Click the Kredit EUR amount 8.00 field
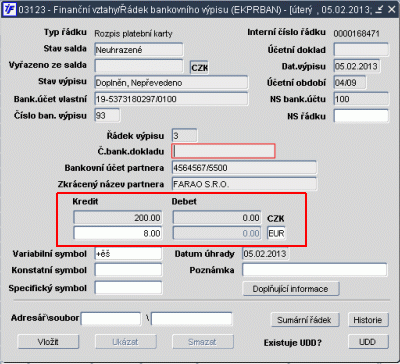Image resolution: width=400 pixels, height=364 pixels. coord(118,233)
